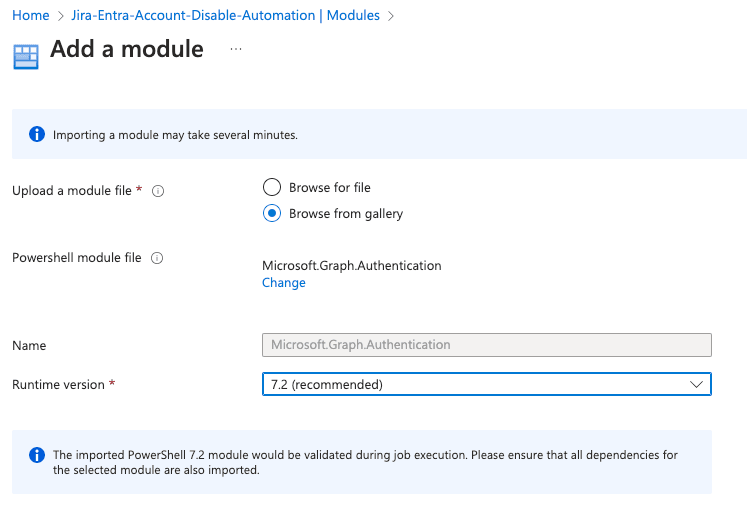The width and height of the screenshot is (747, 527).
Task: Click the Microsoft.Graph.Authentication module file text
Action: (x=352, y=265)
